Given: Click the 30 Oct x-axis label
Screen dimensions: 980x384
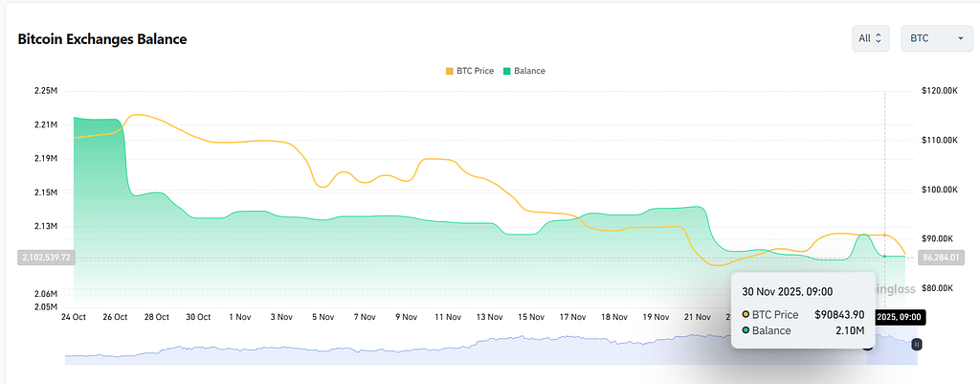Looking at the screenshot, I should [x=198, y=317].
